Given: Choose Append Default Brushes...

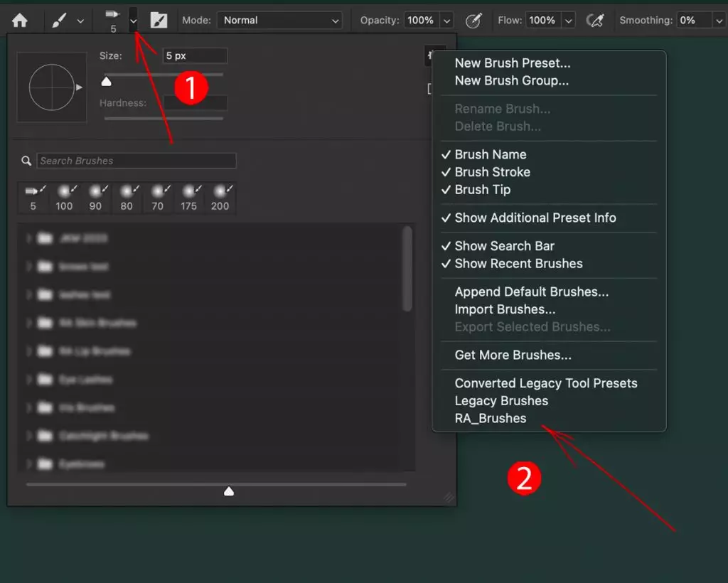Looking at the screenshot, I should 532,292.
